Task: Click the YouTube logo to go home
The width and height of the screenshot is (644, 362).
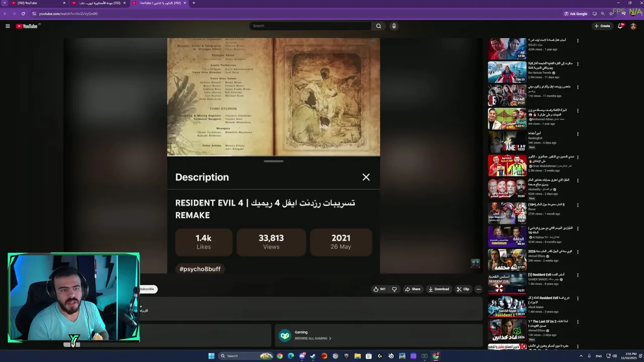Action: pos(27,26)
